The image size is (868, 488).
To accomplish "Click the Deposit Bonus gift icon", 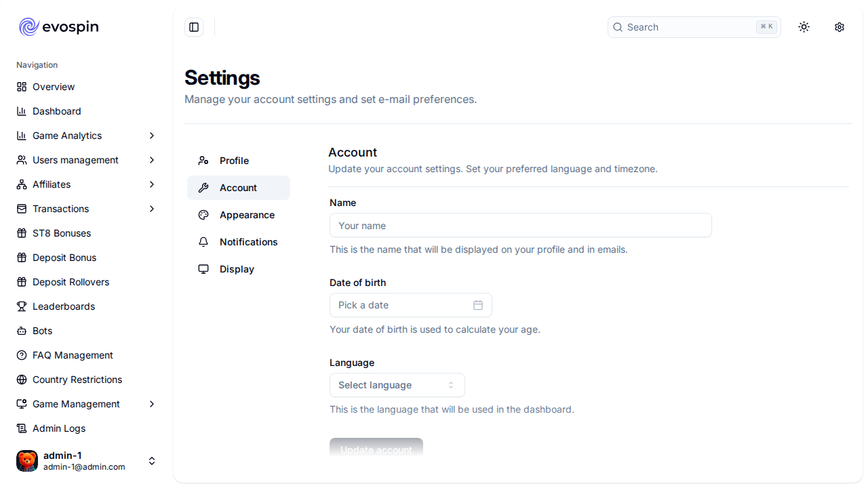I will [22, 258].
